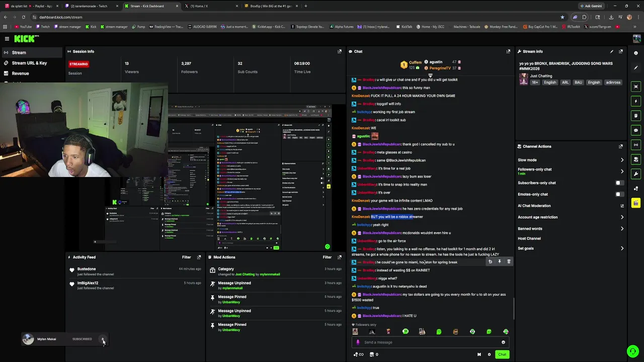This screenshot has height=362, width=644.
Task: Click the chat panel scrollbar
Action: pos(514,308)
